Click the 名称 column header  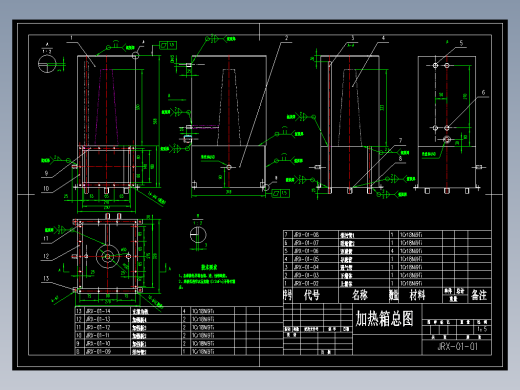pos(360,295)
